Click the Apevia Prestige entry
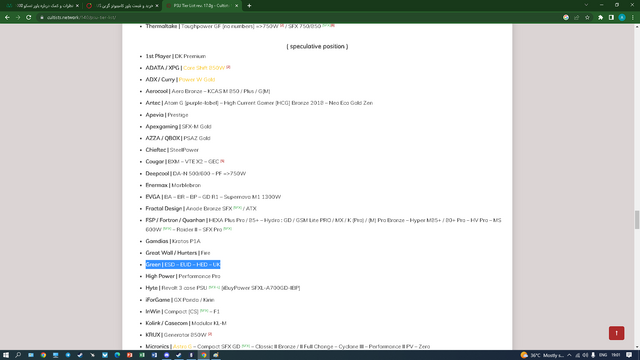Image resolution: width=640 pixels, height=360 pixels. click(x=167, y=115)
